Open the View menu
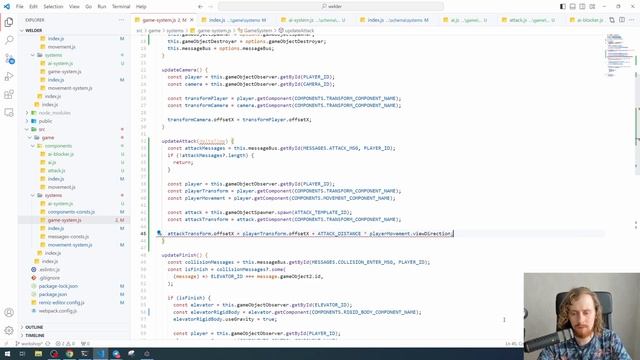This screenshot has height=360, width=640. coord(74,7)
